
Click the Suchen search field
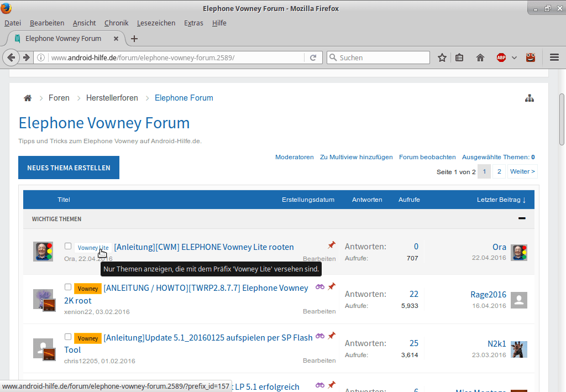click(378, 58)
